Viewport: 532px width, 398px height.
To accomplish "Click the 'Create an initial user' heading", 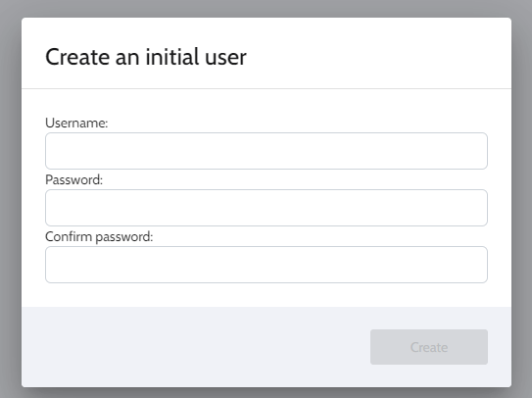I will point(146,57).
